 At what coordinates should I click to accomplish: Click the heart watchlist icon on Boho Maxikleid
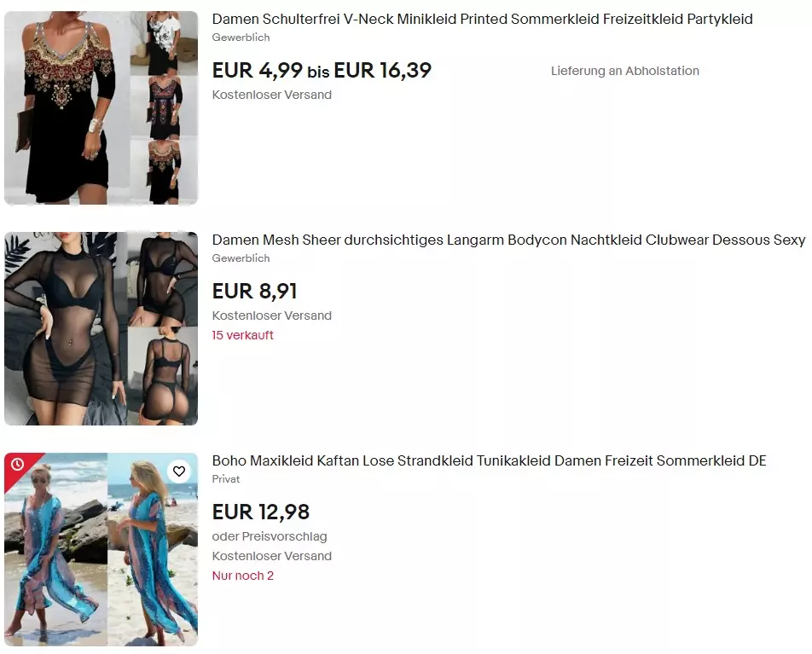tap(179, 472)
